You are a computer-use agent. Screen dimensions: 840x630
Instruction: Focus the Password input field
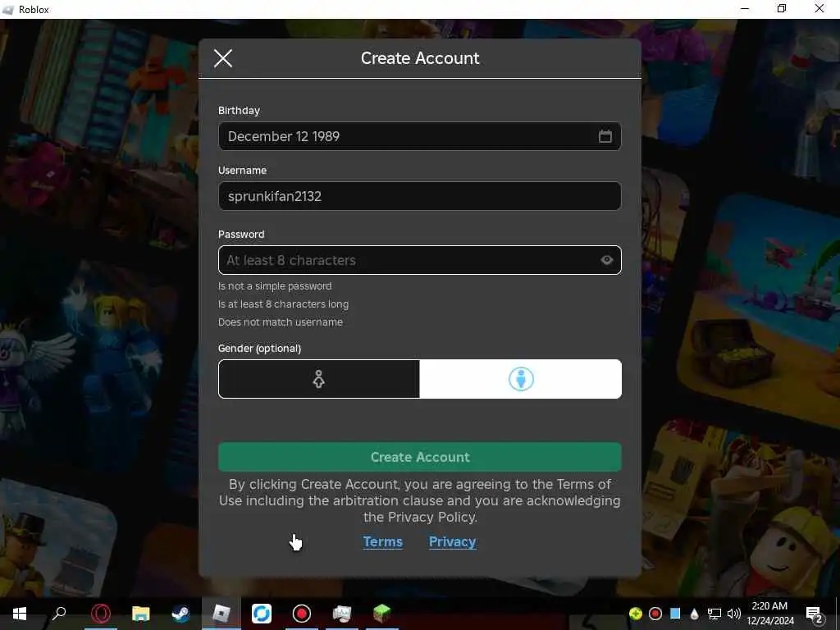(419, 260)
